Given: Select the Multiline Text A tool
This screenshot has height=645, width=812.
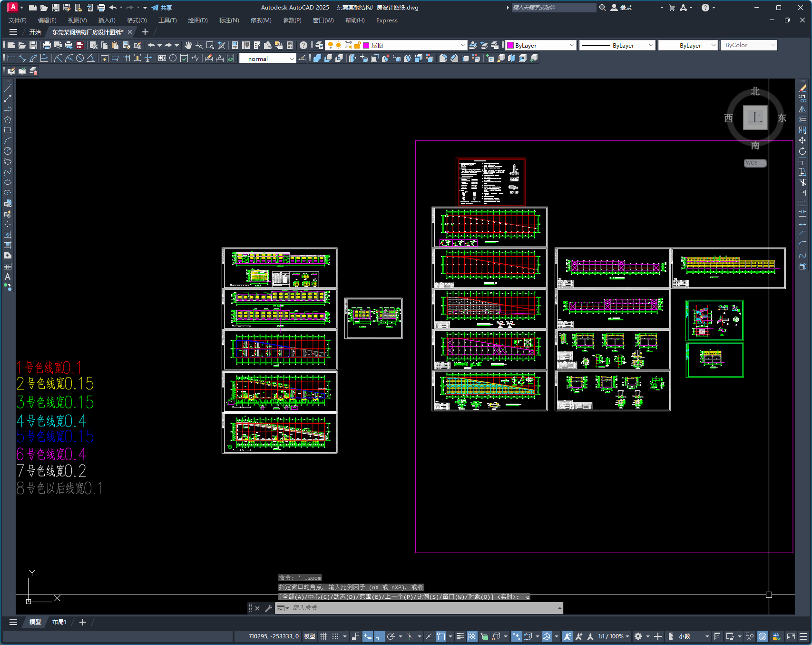Looking at the screenshot, I should (x=8, y=277).
